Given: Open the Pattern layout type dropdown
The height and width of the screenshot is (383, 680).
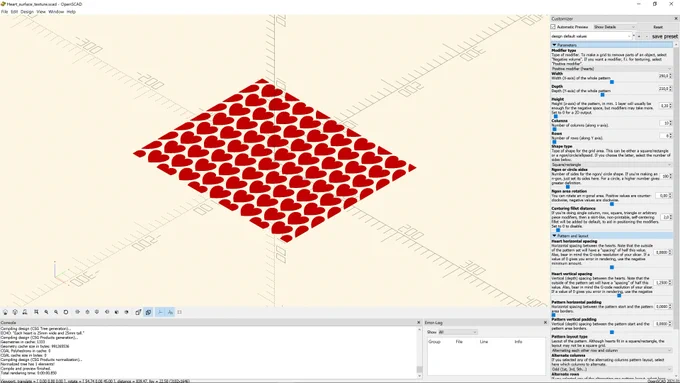Looking at the screenshot, I should coord(611,350).
